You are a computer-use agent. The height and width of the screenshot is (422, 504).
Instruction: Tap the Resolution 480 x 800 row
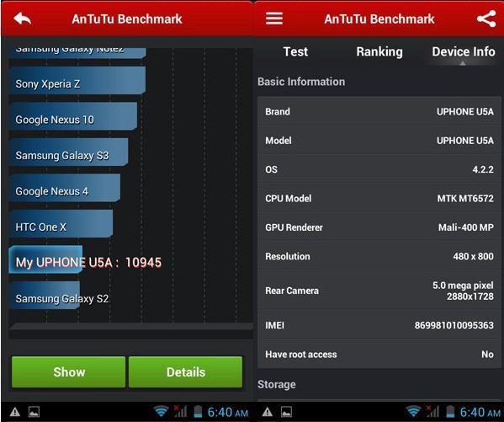[x=379, y=256]
